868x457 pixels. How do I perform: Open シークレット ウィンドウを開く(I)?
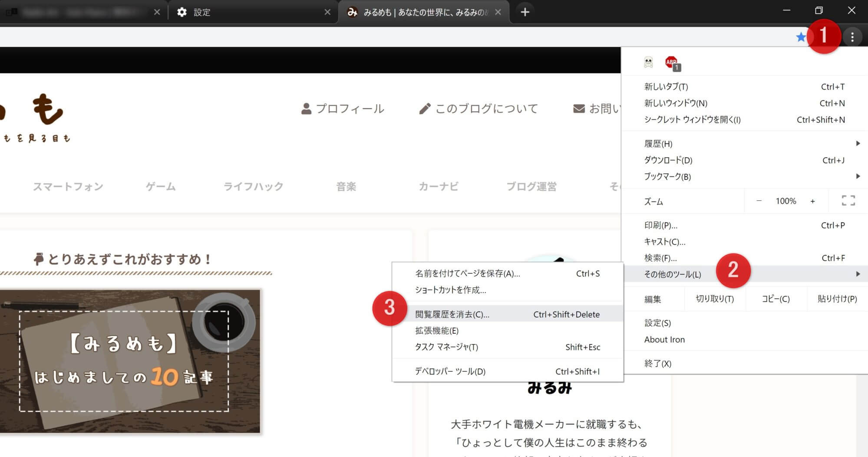(x=744, y=119)
